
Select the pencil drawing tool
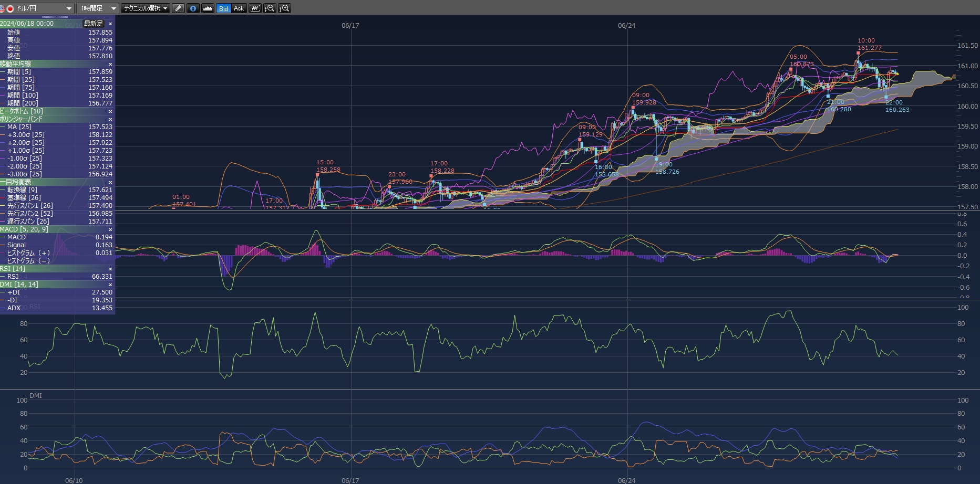coord(178,8)
